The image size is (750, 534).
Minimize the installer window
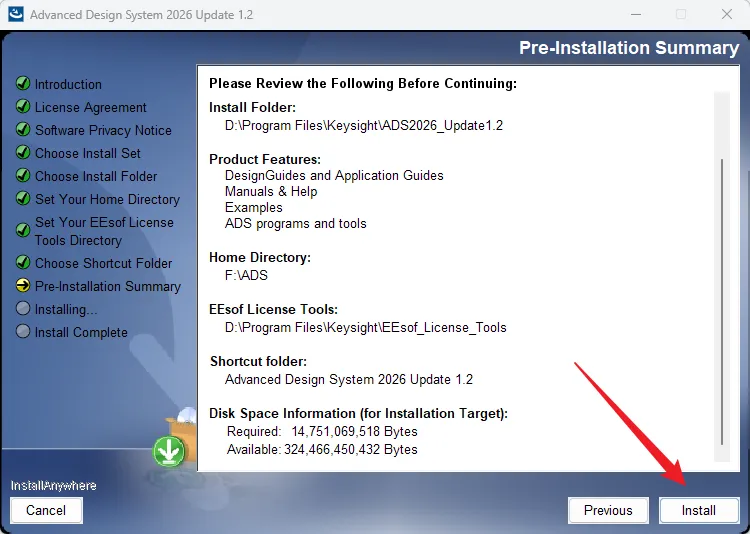pos(636,14)
